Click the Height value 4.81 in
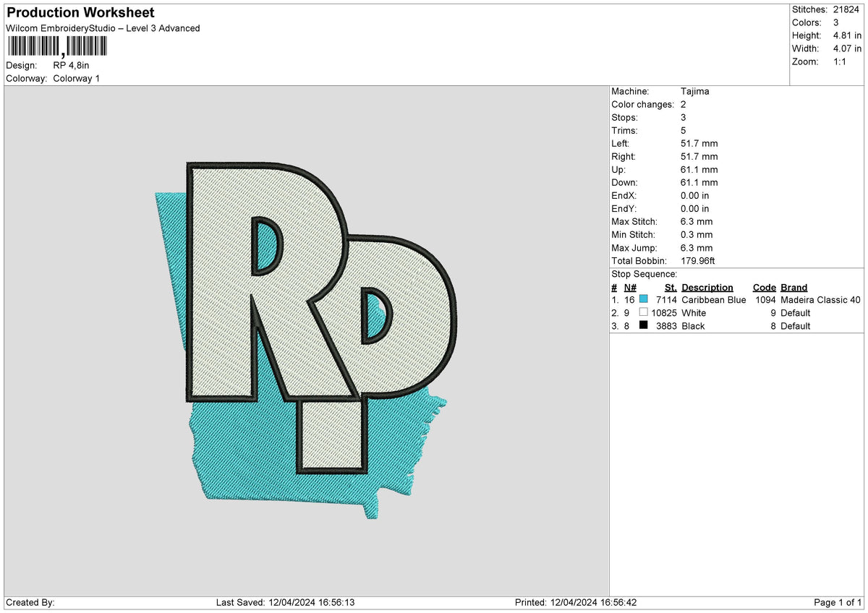868x613 pixels. pyautogui.click(x=847, y=35)
